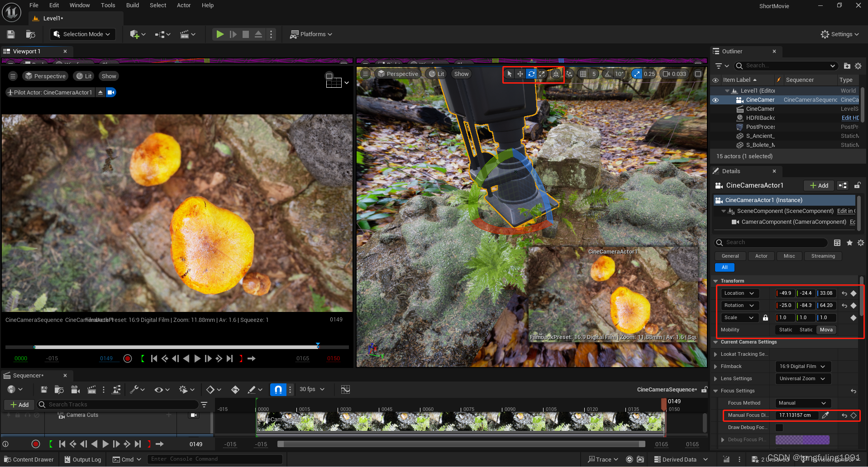Toggle the scale ratio lock
The width and height of the screenshot is (868, 467).
pyautogui.click(x=765, y=318)
